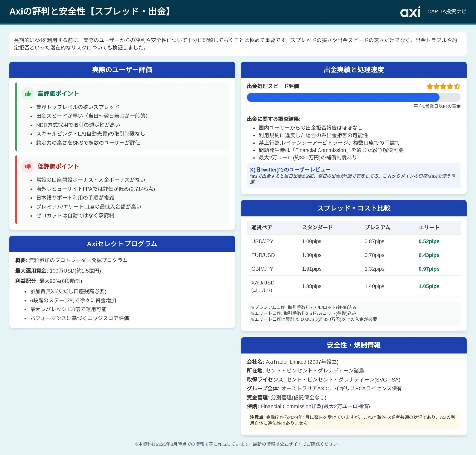This screenshot has height=455, width=476.
Task: Click the 高評価ポイント heading
Action: tap(58, 94)
